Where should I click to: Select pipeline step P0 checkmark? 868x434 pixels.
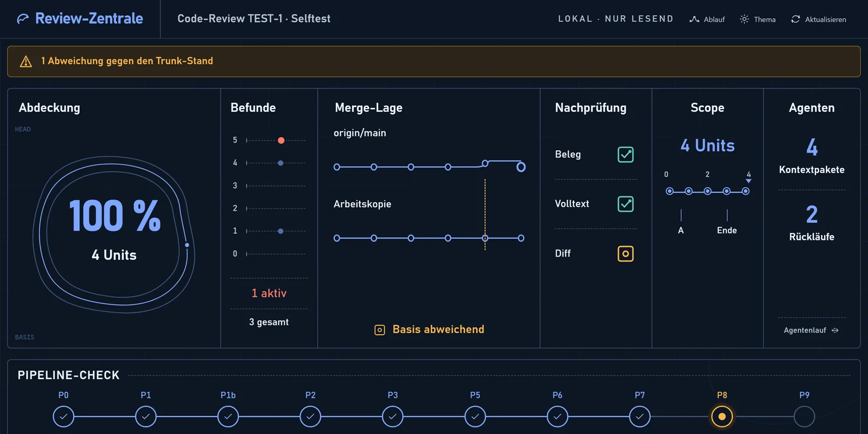tap(63, 417)
